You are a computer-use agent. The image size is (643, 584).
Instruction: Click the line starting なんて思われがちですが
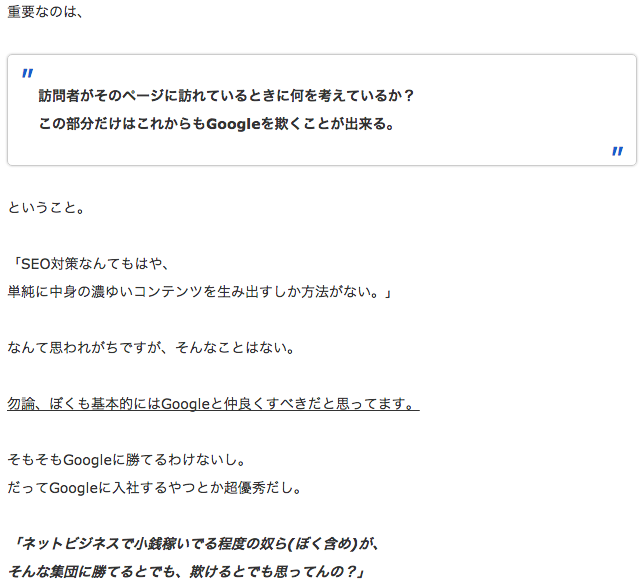pyautogui.click(x=149, y=348)
